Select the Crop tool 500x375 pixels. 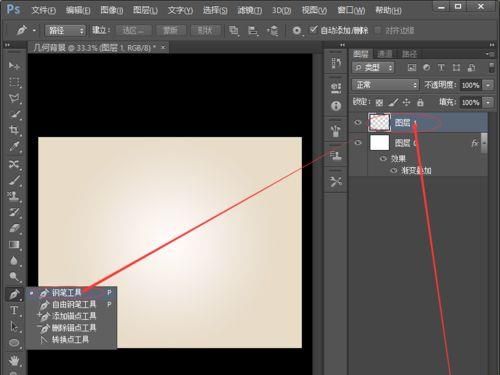tap(14, 130)
